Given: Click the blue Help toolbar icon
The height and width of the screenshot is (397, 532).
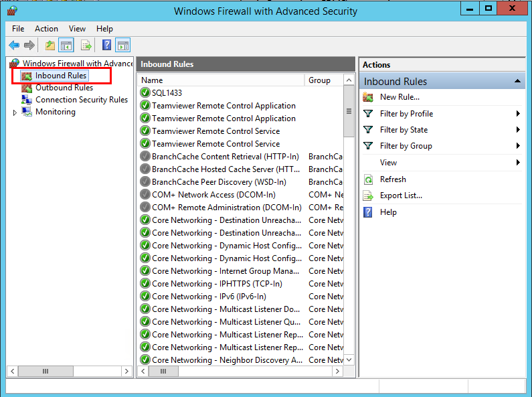Looking at the screenshot, I should click(x=106, y=46).
